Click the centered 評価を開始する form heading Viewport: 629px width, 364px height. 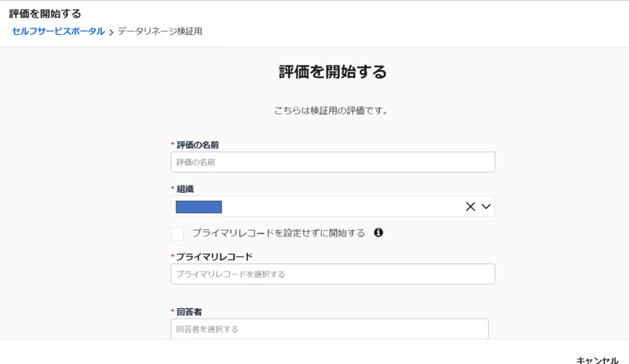coord(332,72)
